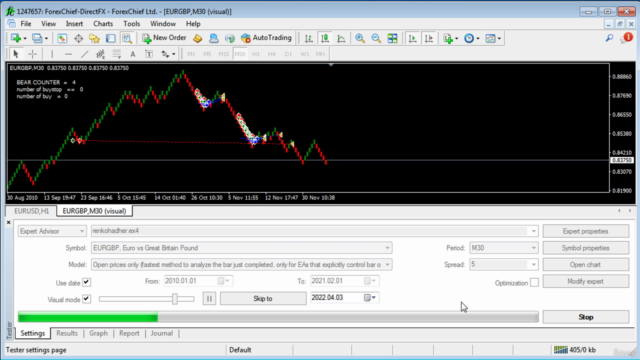This screenshot has height=360, width=640.
Task: Select the cursor arrow tool
Action: click(16, 54)
